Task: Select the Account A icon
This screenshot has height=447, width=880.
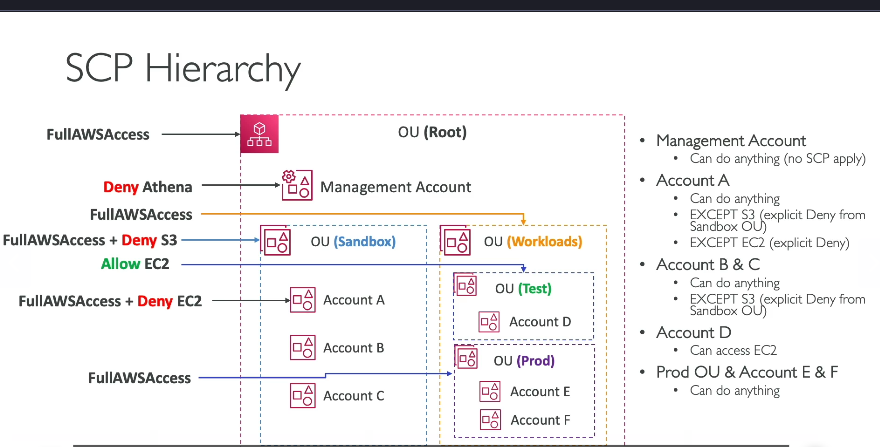Action: point(302,300)
